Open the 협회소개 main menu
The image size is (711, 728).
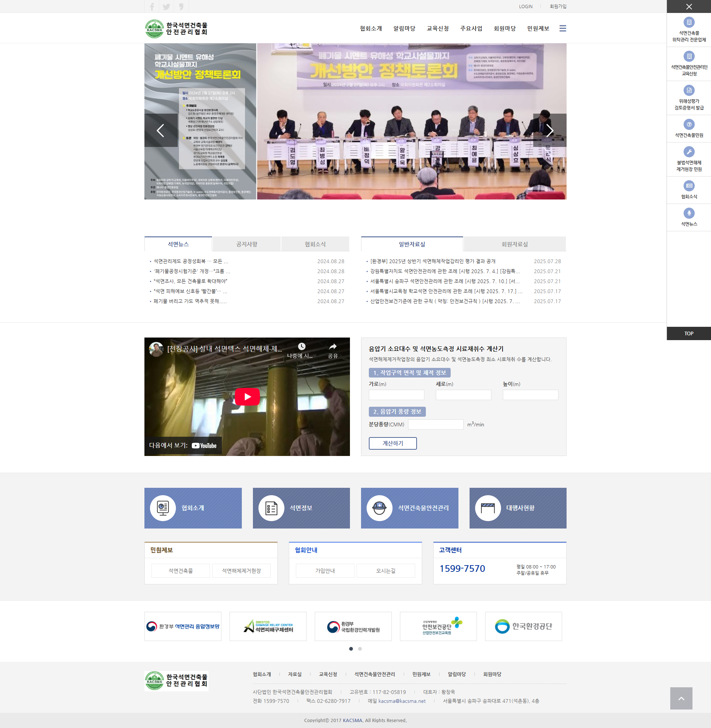coord(371,28)
